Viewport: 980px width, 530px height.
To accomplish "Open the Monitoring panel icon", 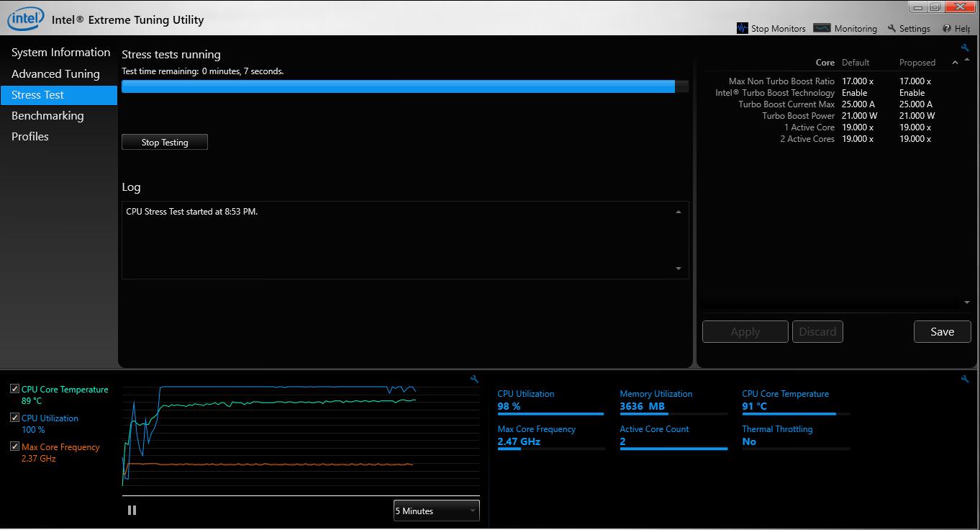I will tap(822, 28).
